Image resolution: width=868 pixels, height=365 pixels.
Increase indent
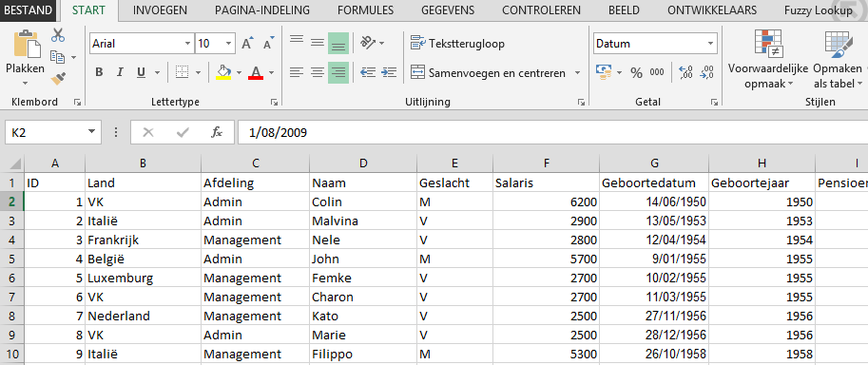point(389,72)
